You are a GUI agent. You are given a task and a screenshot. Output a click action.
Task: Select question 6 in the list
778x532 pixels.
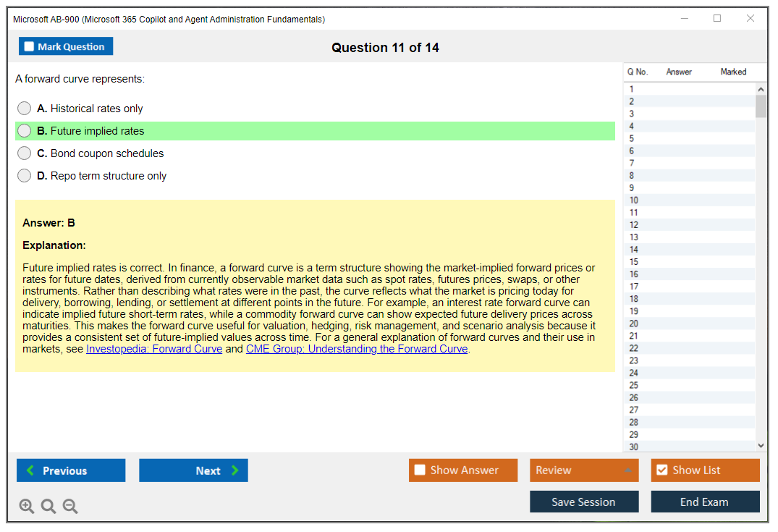pyautogui.click(x=690, y=151)
